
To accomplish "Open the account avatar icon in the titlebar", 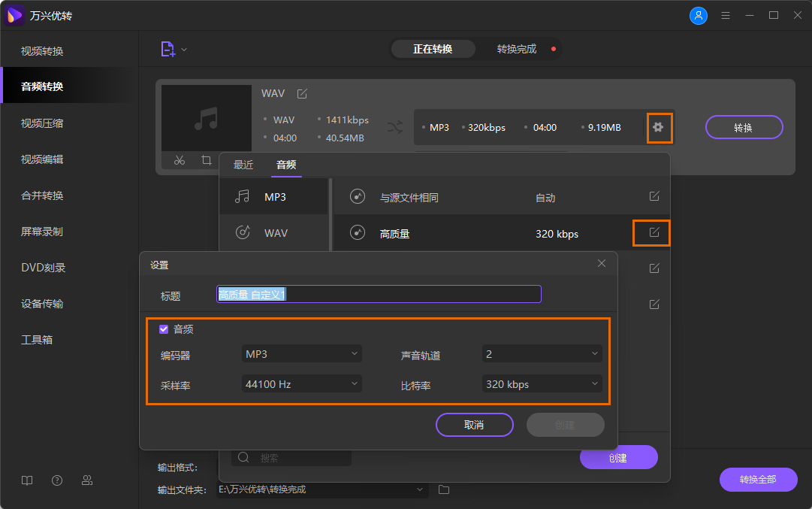I will [699, 14].
